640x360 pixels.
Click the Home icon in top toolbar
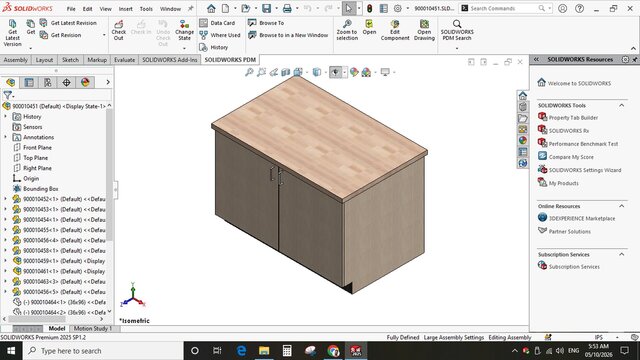click(211, 8)
